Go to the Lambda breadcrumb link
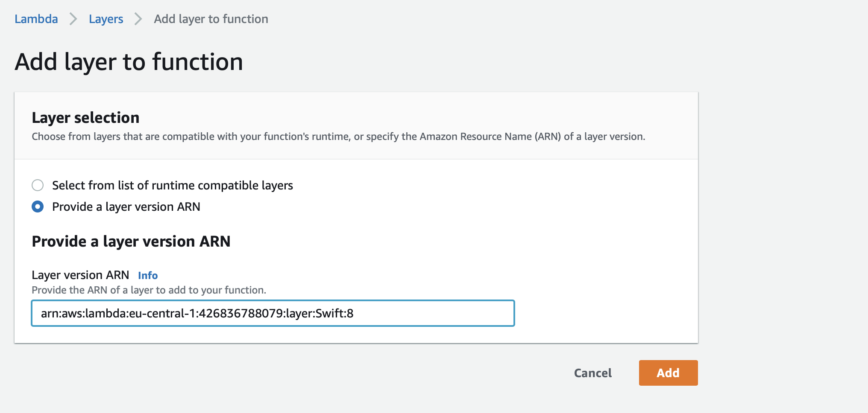This screenshot has height=413, width=868. [x=36, y=19]
